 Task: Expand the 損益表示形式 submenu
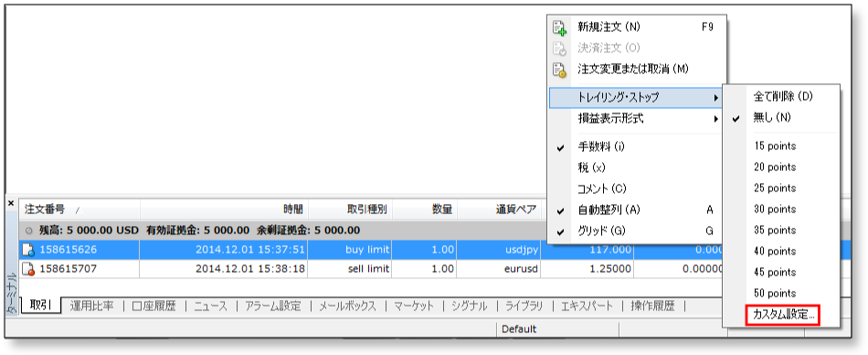pyautogui.click(x=636, y=119)
